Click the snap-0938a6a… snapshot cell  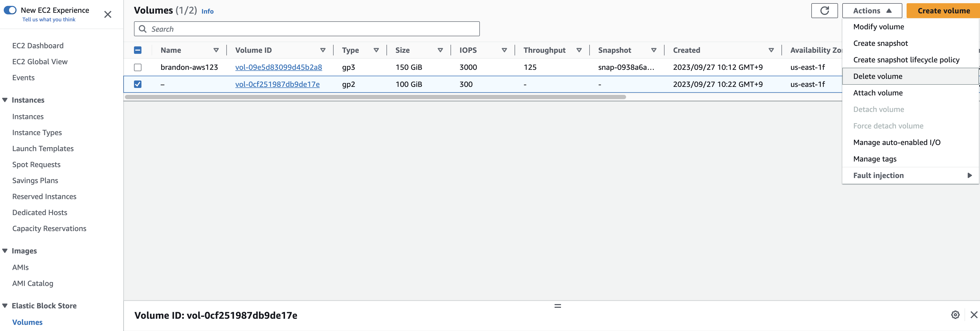tap(626, 67)
